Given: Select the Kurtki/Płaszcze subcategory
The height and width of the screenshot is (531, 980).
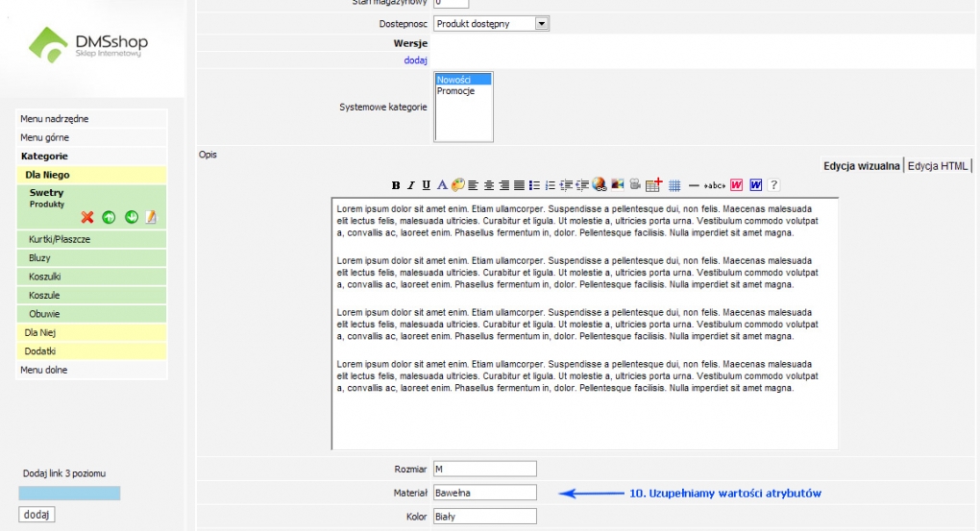Looking at the screenshot, I should click(x=91, y=239).
